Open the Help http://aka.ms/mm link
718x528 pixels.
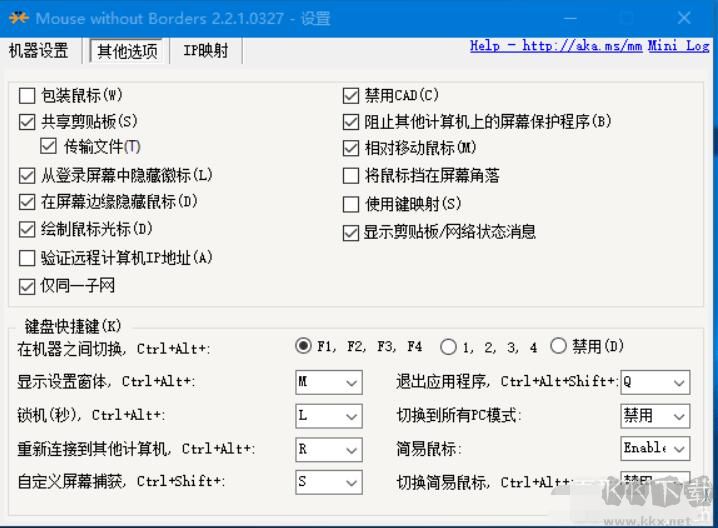[x=556, y=46]
